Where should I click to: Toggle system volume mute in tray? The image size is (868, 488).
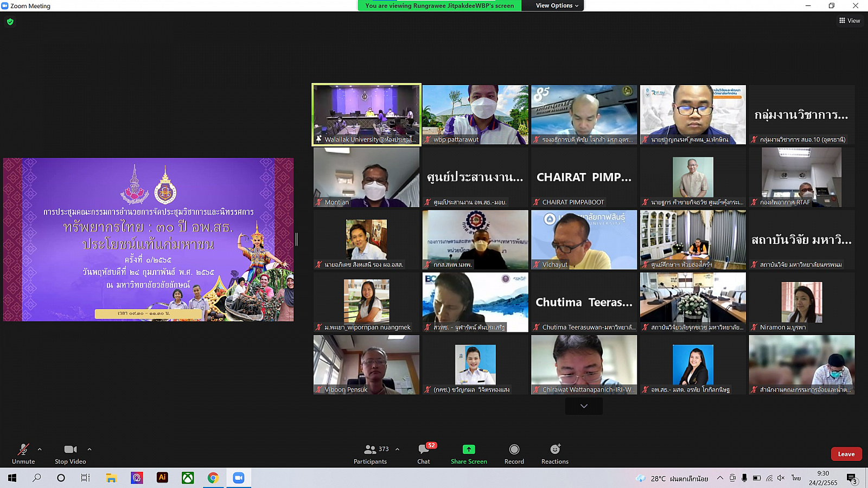781,478
